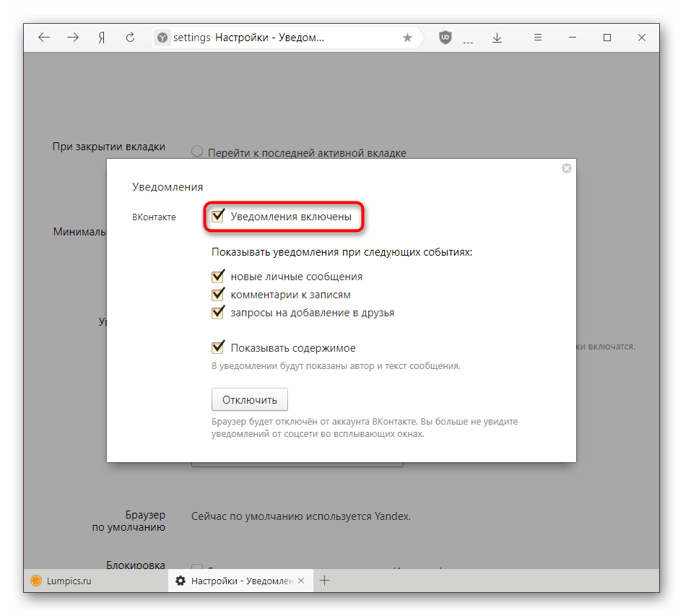The image size is (683, 616).
Task: Maximize the browser window
Action: [x=606, y=38]
